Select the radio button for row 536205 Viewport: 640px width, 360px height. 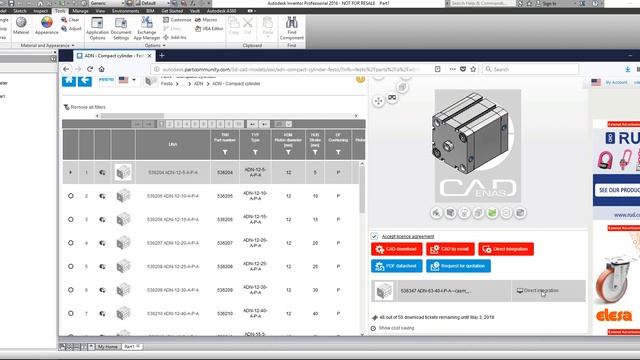click(x=71, y=196)
